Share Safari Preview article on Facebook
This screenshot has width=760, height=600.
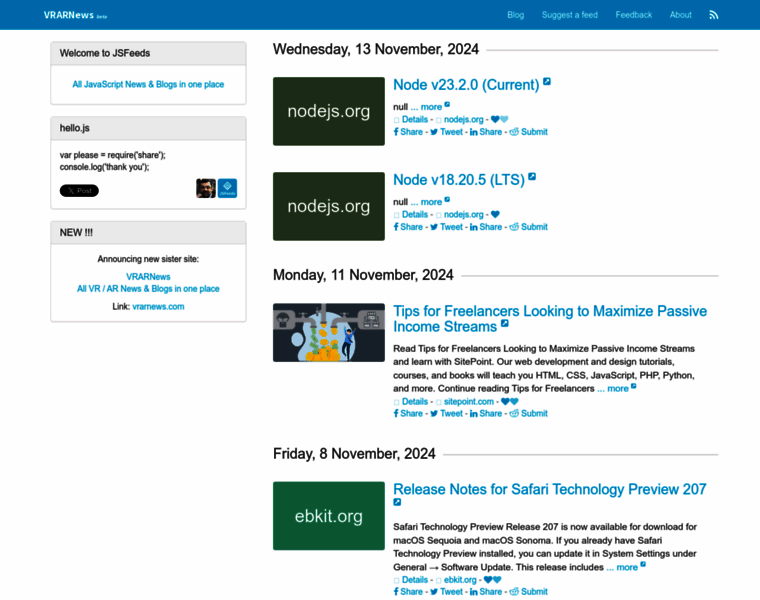coord(408,592)
